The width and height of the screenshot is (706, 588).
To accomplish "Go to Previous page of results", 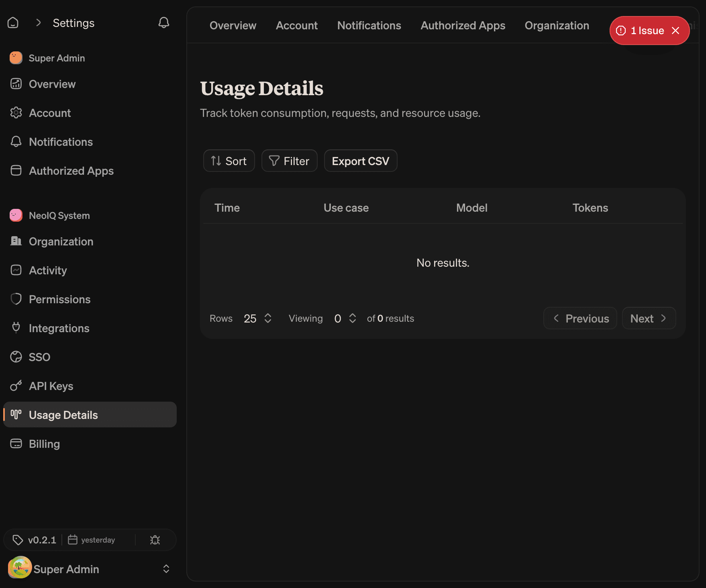I will (580, 318).
